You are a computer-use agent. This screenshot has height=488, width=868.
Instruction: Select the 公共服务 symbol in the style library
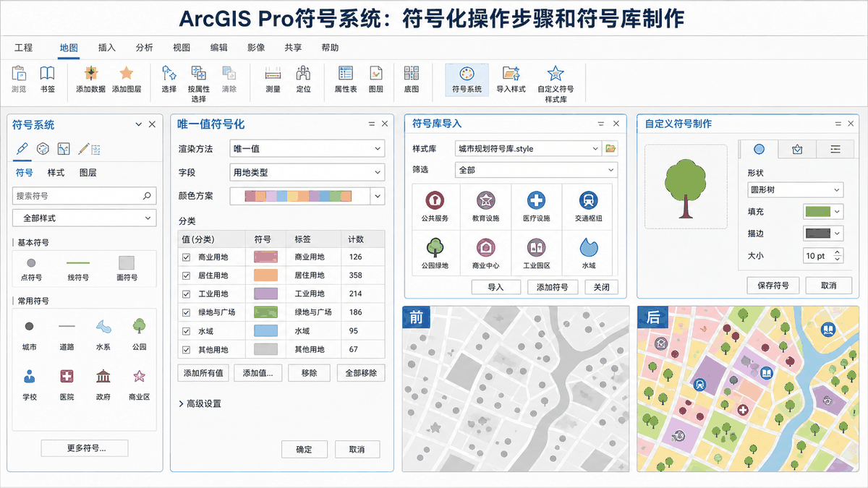tap(435, 206)
